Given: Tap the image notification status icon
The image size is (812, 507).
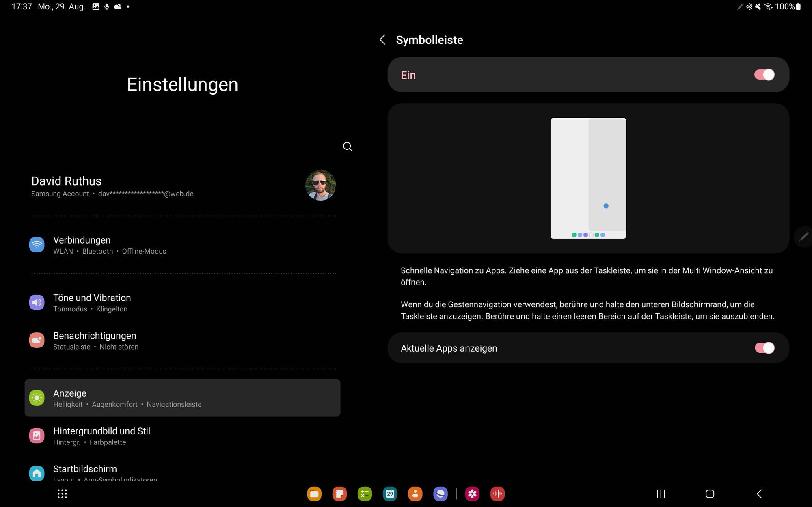Looking at the screenshot, I should 95,6.
